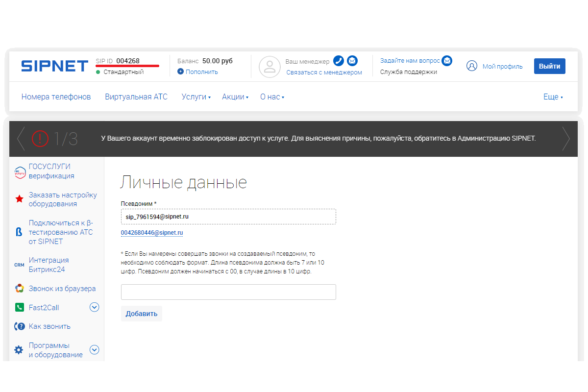
Task: Click the profile user icon
Action: click(x=472, y=66)
